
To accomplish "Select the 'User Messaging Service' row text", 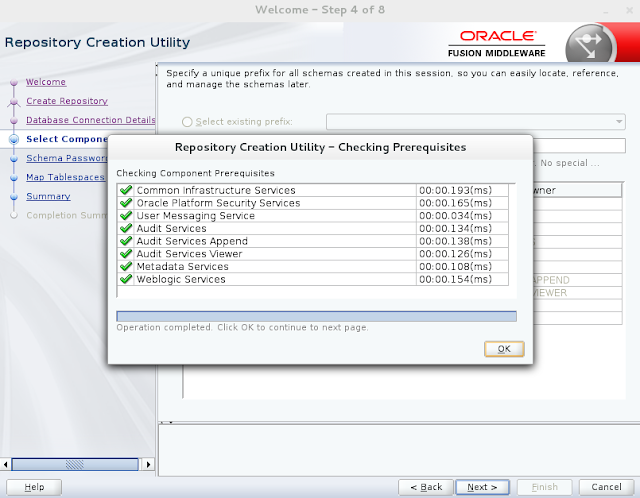I will coord(196,216).
